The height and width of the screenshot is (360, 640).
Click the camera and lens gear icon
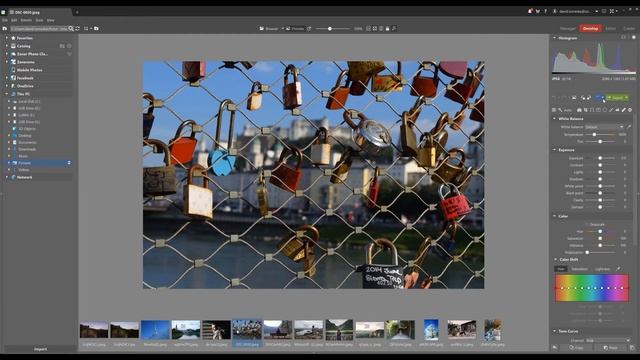coord(630,110)
